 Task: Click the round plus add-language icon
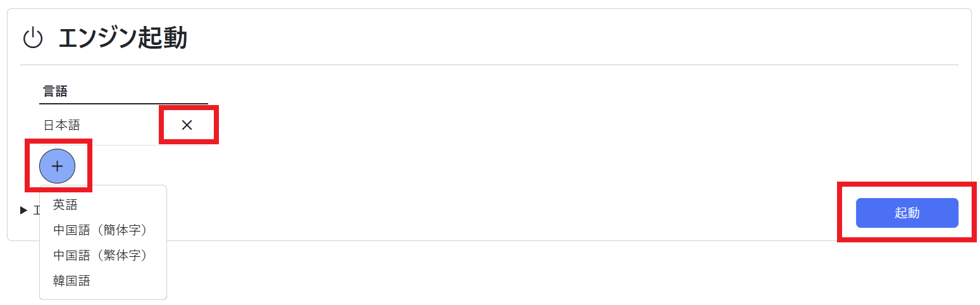pyautogui.click(x=58, y=166)
